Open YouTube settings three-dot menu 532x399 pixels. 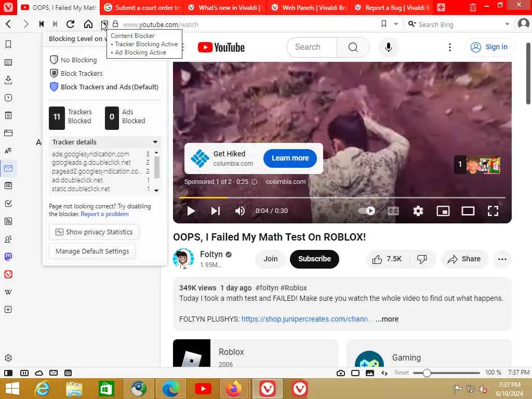pos(450,47)
